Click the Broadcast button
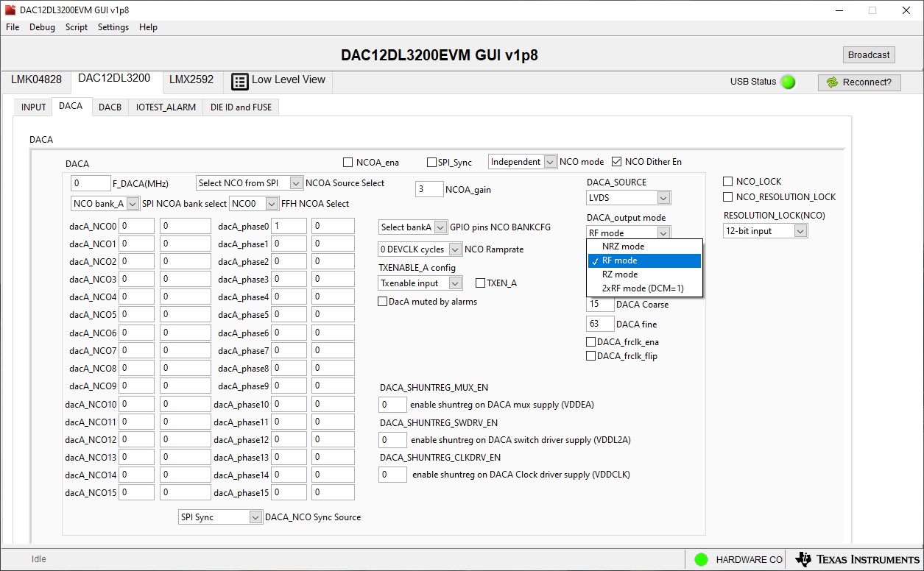The image size is (924, 571). tap(868, 54)
